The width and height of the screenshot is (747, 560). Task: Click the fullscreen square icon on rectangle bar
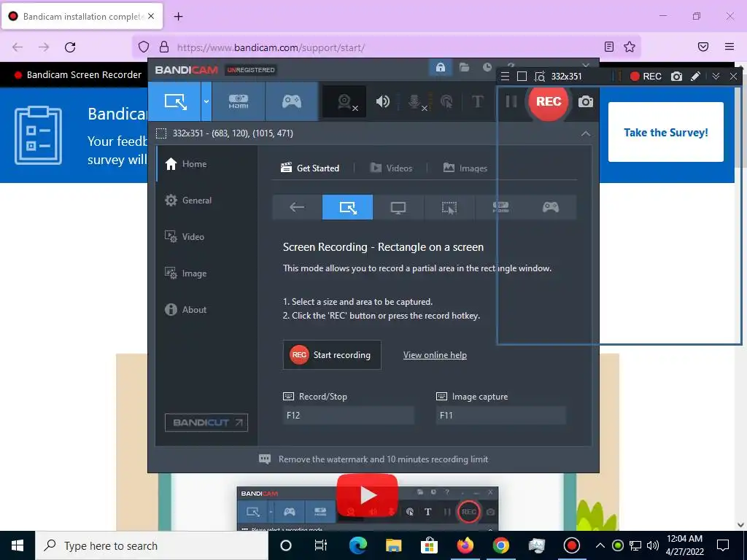(522, 76)
